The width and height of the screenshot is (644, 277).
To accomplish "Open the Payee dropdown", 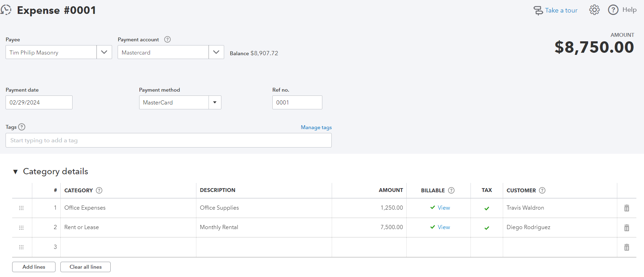I will 104,52.
